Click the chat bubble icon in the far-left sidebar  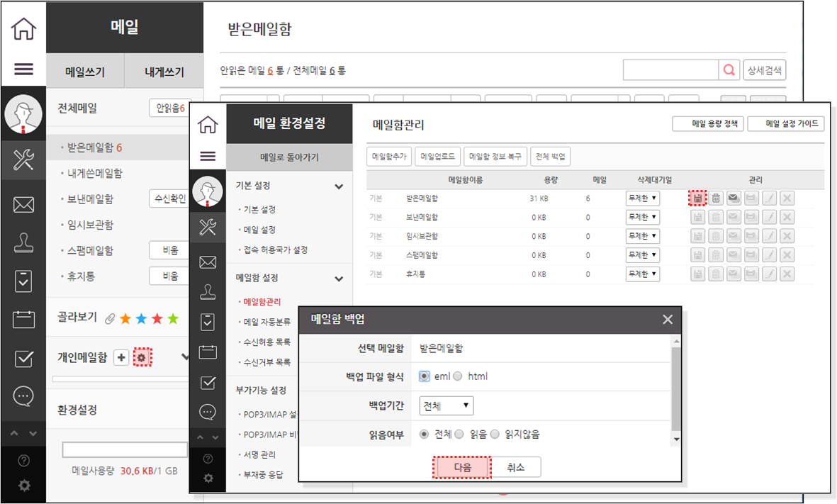click(23, 395)
